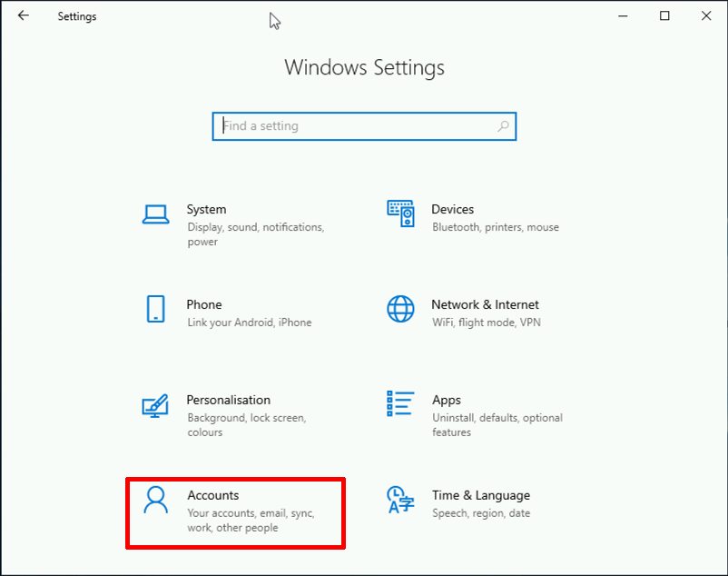The width and height of the screenshot is (728, 576).
Task: Open the System laptop icon
Action: point(155,214)
